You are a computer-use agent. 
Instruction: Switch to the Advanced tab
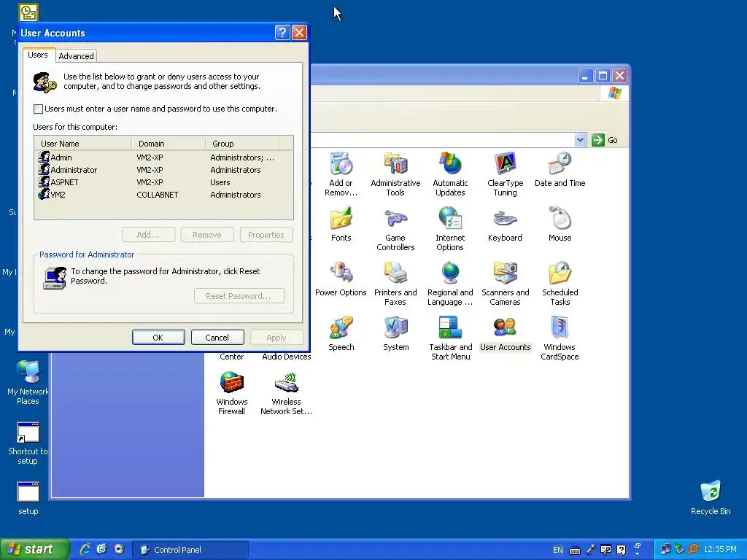(x=76, y=56)
